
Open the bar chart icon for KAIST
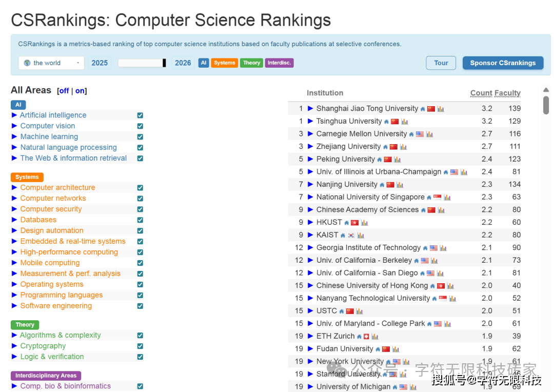[x=361, y=236]
